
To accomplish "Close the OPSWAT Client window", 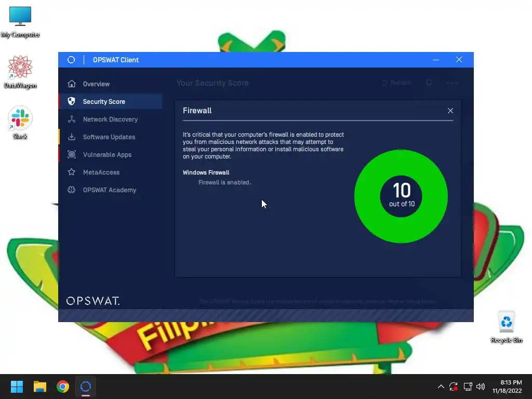I will pyautogui.click(x=459, y=60).
